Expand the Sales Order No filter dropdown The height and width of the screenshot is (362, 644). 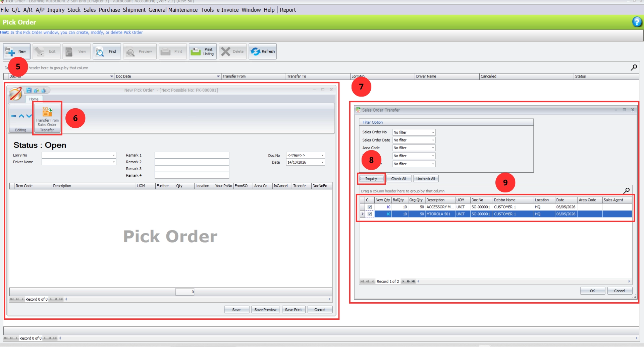coord(433,132)
